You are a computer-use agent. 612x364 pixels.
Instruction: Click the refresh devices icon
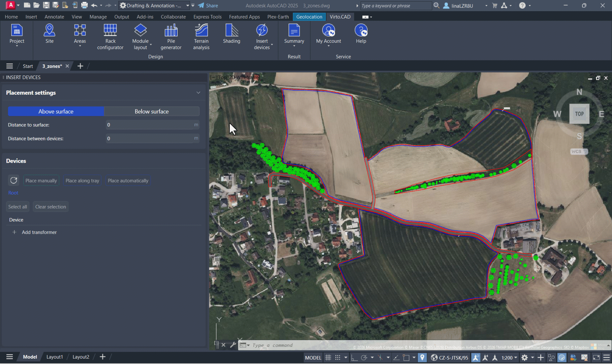click(x=13, y=180)
